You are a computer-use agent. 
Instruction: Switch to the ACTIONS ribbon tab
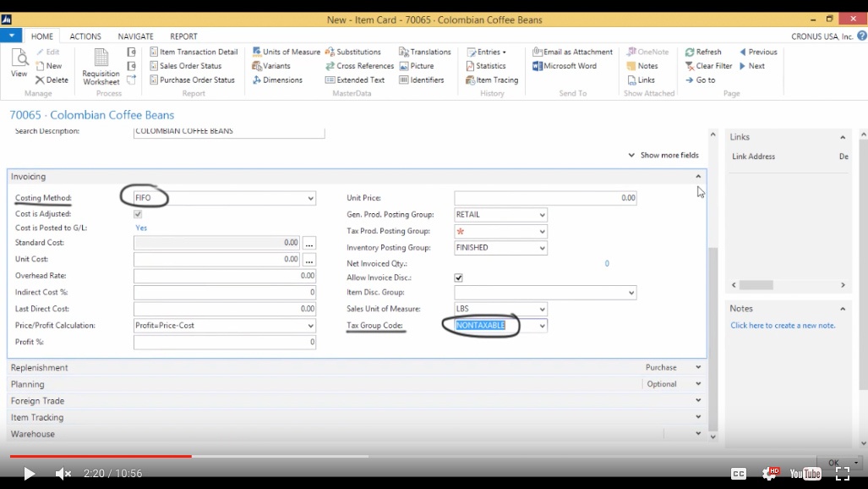[x=85, y=36]
